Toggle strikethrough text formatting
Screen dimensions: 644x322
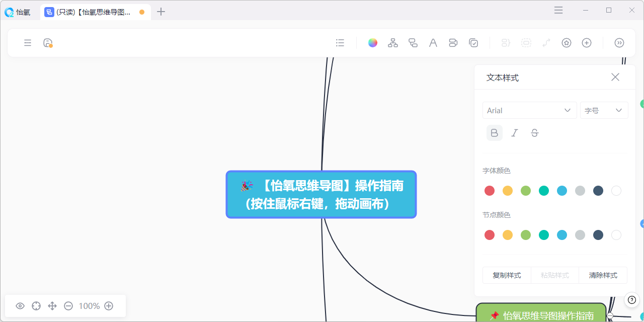(x=535, y=133)
